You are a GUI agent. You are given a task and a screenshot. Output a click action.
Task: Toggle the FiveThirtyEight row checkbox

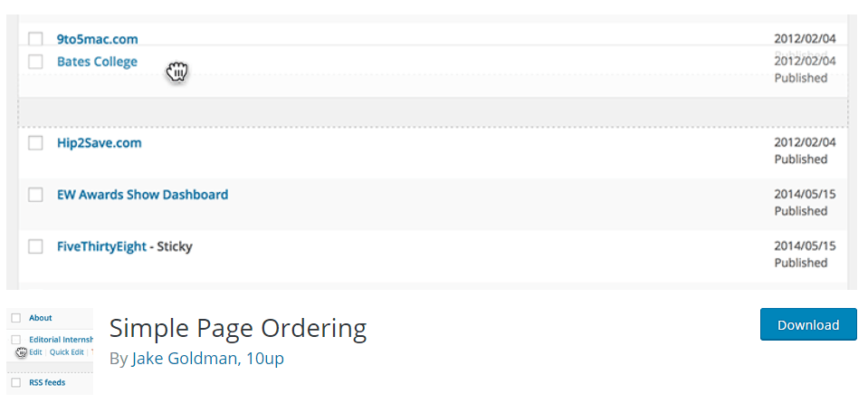point(35,246)
